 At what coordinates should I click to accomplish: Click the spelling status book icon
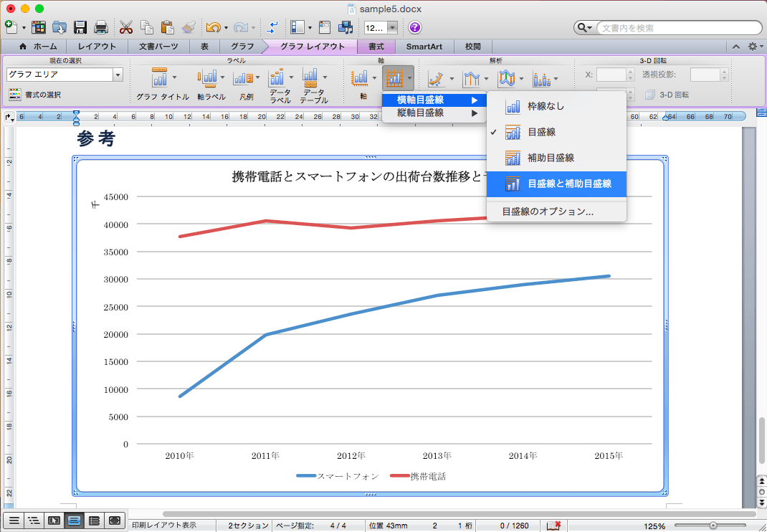point(553,526)
